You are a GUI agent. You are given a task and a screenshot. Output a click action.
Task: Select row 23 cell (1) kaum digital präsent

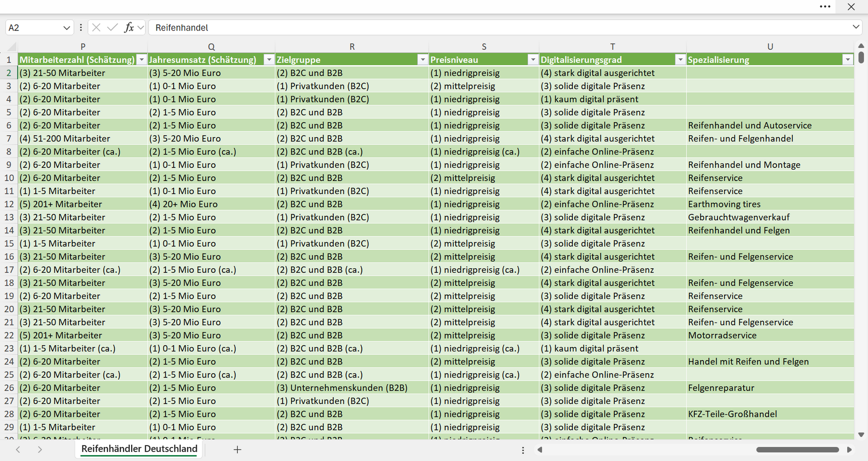(613, 349)
